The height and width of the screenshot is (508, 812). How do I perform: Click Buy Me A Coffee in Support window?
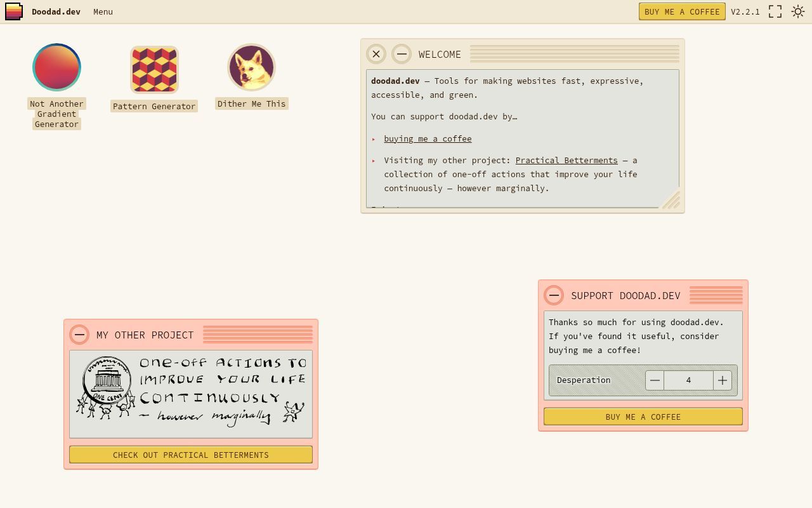[643, 417]
